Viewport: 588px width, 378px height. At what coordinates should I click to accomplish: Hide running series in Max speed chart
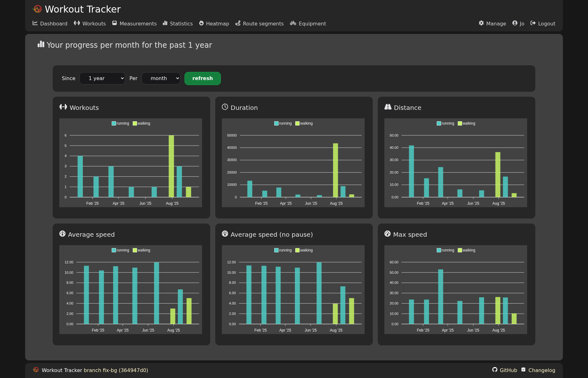(445, 250)
